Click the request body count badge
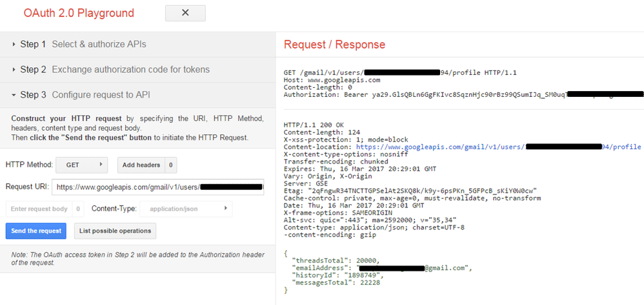The width and height of the screenshot is (644, 305). click(78, 209)
